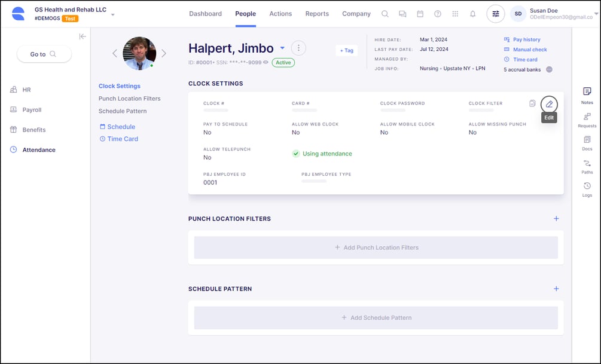Click the Add Punch Location Filters button
The height and width of the screenshot is (364, 601).
376,247
